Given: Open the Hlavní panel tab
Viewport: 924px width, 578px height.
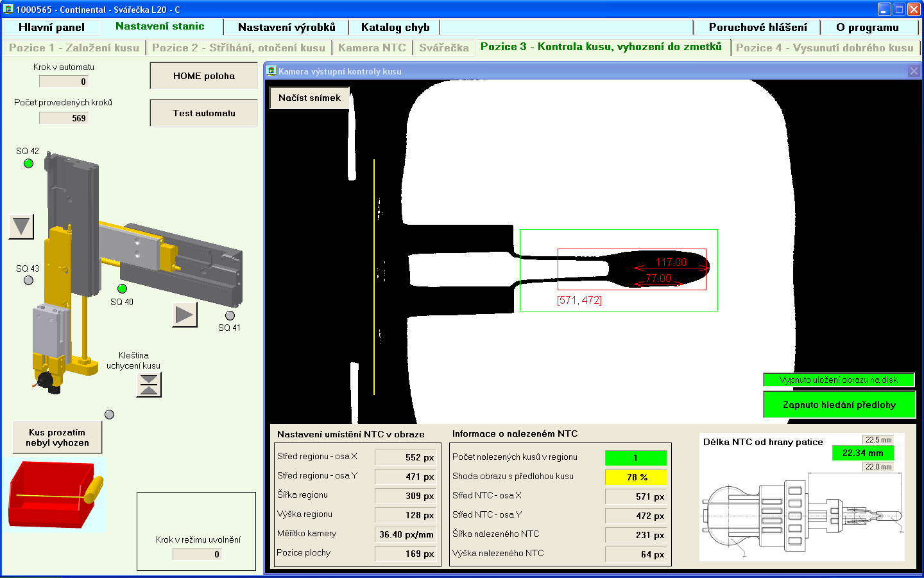Looking at the screenshot, I should [51, 27].
